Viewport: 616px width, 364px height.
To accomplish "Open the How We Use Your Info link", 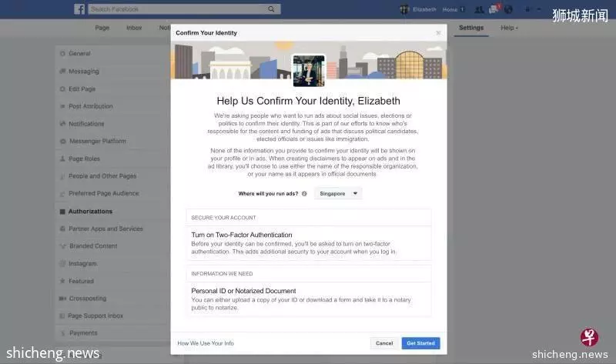I will click(206, 343).
